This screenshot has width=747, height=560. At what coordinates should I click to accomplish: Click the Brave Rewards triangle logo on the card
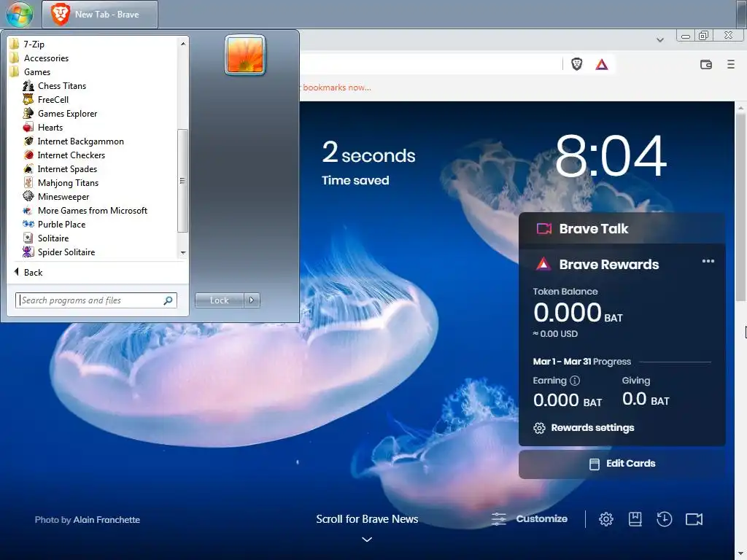click(x=543, y=264)
